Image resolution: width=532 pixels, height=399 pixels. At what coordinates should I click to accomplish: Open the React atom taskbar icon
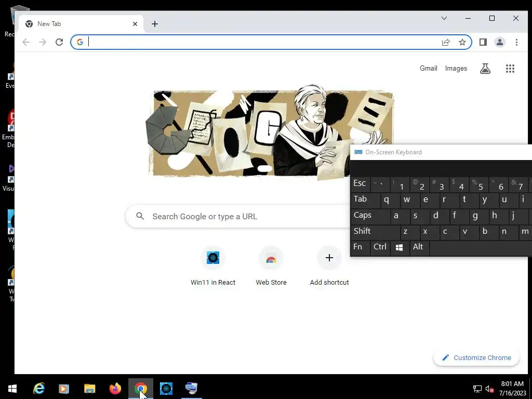pyautogui.click(x=166, y=389)
